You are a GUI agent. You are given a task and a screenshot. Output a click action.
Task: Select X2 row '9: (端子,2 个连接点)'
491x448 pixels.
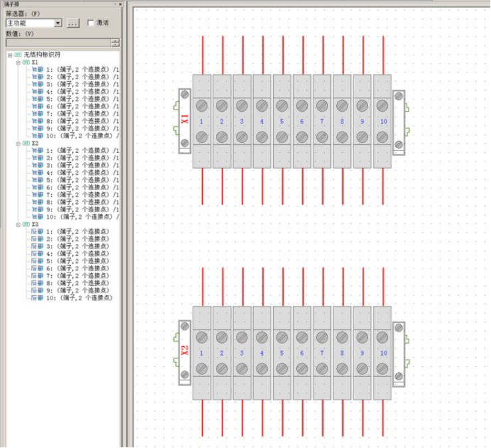point(82,209)
